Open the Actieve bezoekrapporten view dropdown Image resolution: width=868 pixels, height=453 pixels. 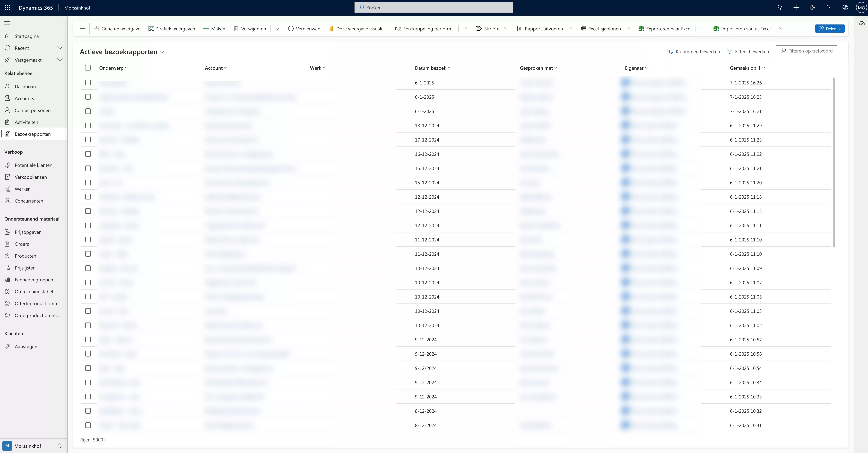tap(162, 52)
